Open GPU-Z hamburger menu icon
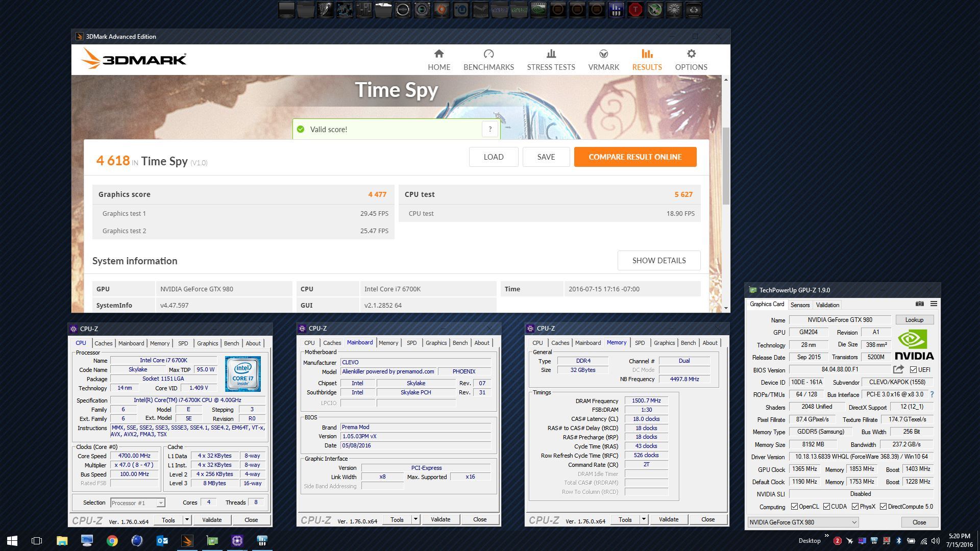The image size is (980, 551). [934, 304]
